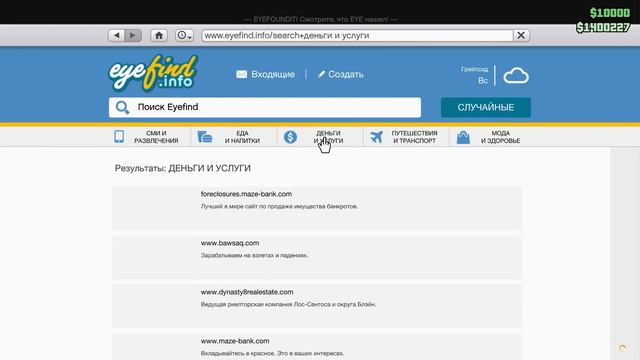Image resolution: width=640 pixels, height=360 pixels.
Task: Click the Ведущая риелторская компания description
Action: coord(288,304)
